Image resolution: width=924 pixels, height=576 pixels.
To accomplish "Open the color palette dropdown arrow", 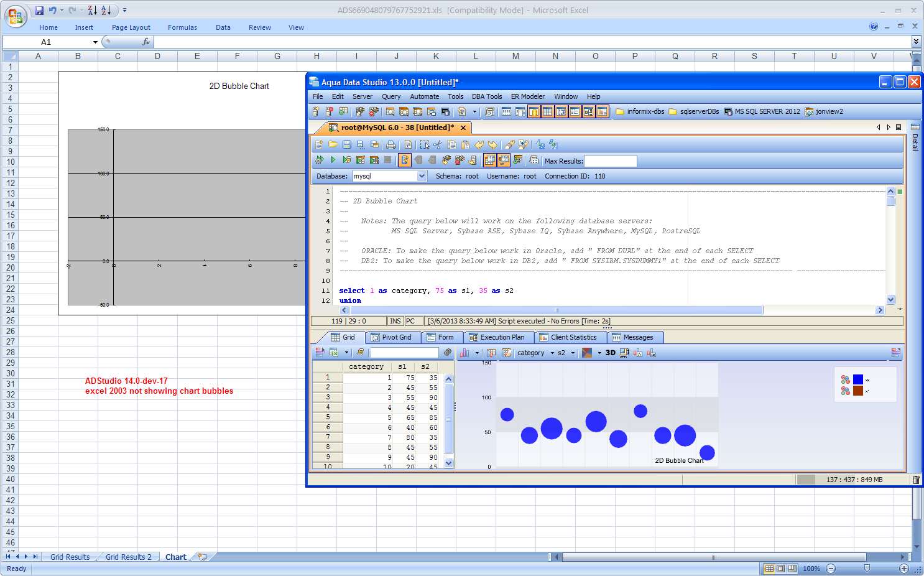I will [x=599, y=353].
